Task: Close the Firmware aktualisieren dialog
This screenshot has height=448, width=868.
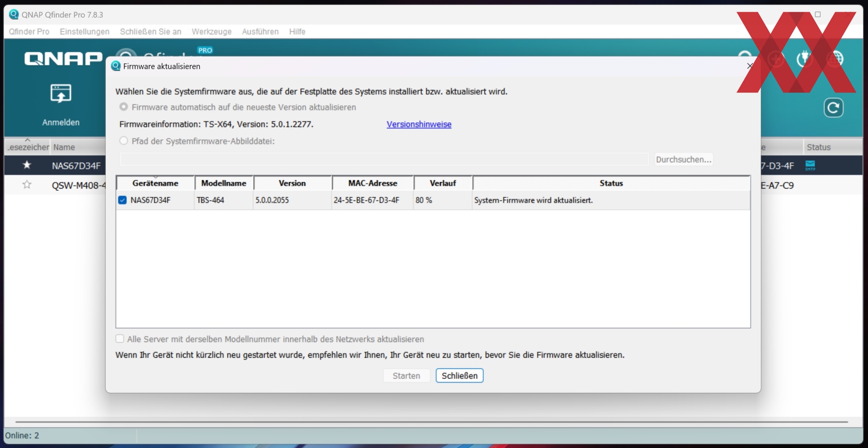Action: click(x=750, y=66)
